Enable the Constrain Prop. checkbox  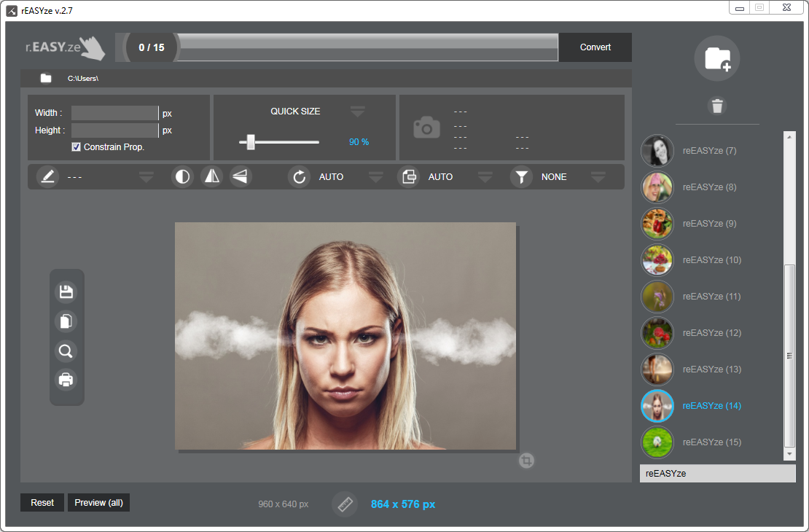click(76, 146)
